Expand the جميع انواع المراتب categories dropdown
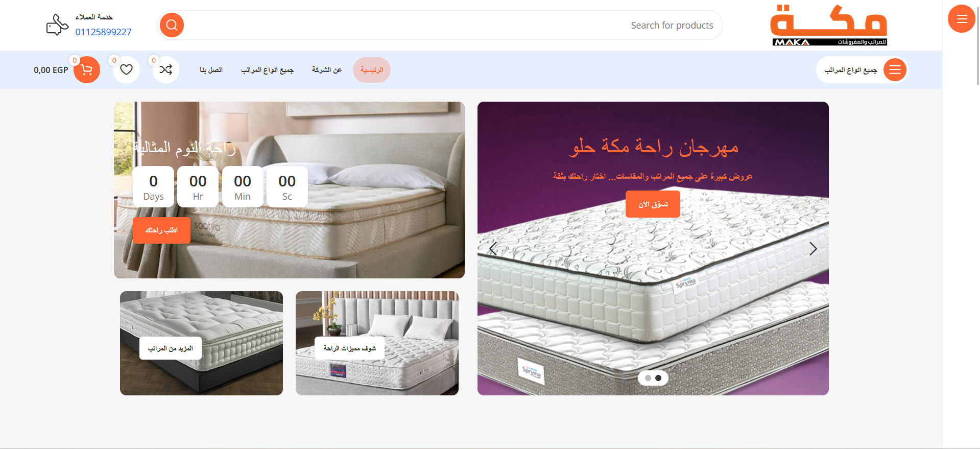 pyautogui.click(x=862, y=70)
